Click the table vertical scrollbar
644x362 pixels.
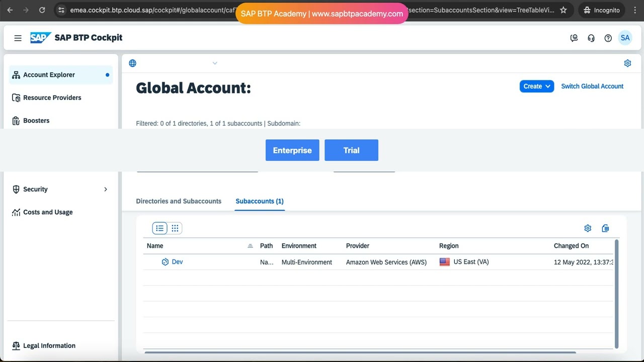click(x=616, y=294)
